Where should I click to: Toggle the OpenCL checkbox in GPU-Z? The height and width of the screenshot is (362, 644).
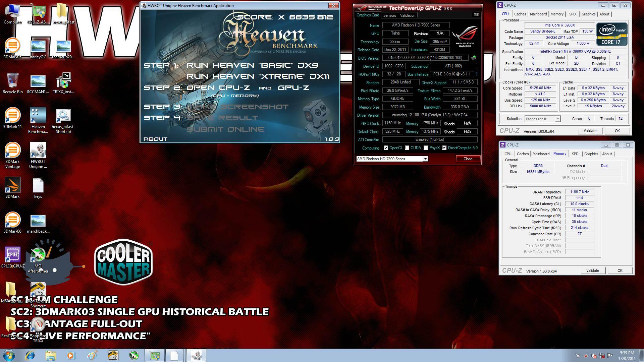[386, 148]
